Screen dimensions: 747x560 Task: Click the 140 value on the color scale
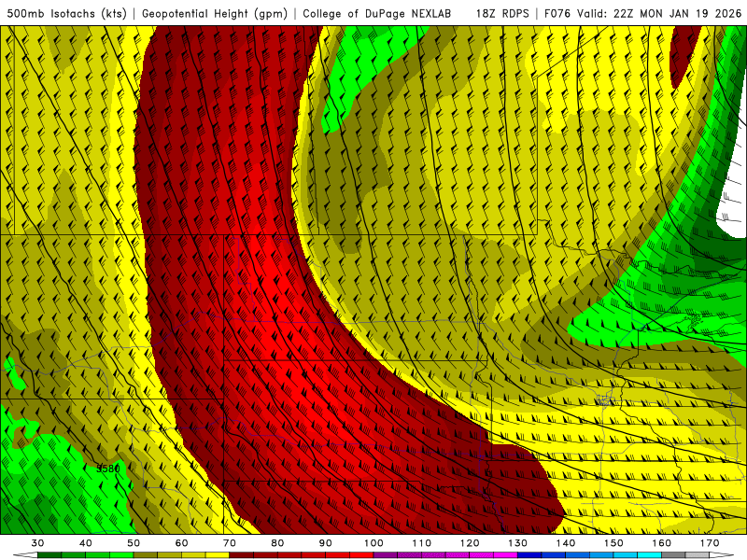tap(566, 543)
